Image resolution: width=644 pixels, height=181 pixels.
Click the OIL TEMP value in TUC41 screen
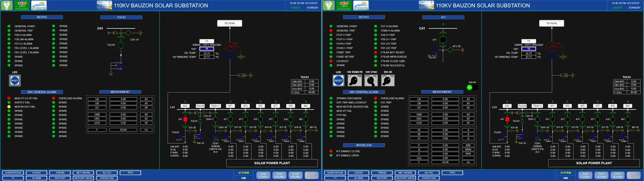207,53
